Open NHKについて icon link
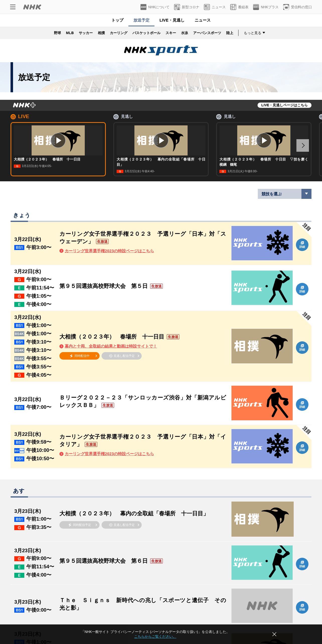 tap(155, 7)
